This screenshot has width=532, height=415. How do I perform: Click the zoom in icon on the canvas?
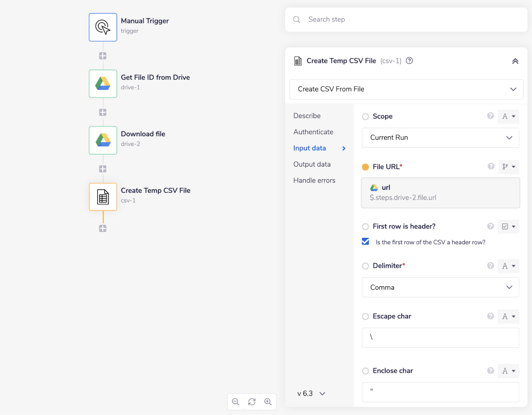[x=268, y=402]
